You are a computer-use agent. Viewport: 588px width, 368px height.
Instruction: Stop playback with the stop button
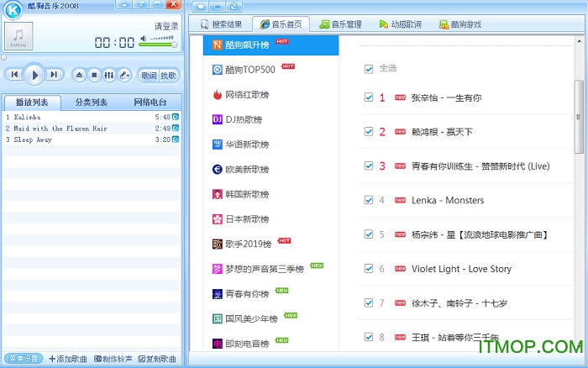click(94, 76)
